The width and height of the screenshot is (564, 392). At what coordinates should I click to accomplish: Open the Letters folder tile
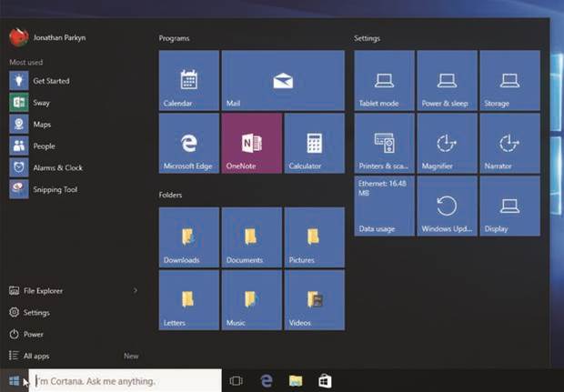[189, 300]
